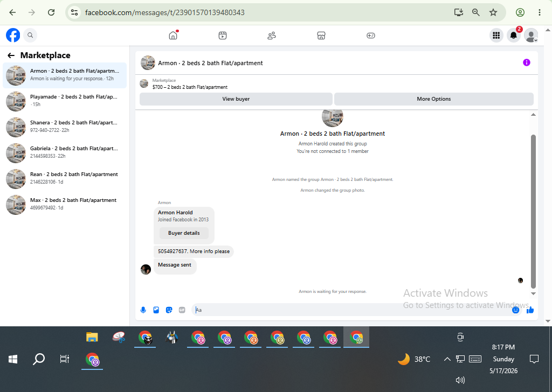Click the $700 listing thumbnail

[x=144, y=83]
